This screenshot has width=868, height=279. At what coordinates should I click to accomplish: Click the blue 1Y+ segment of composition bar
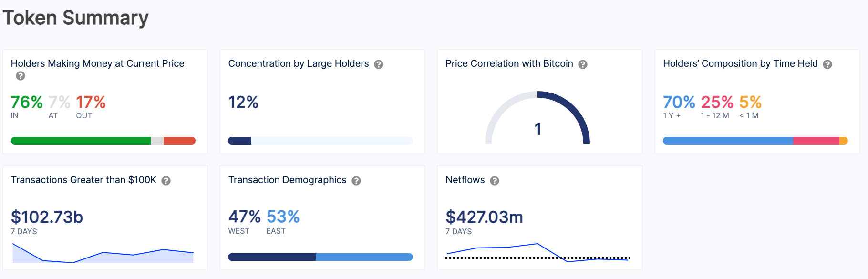pos(728,141)
